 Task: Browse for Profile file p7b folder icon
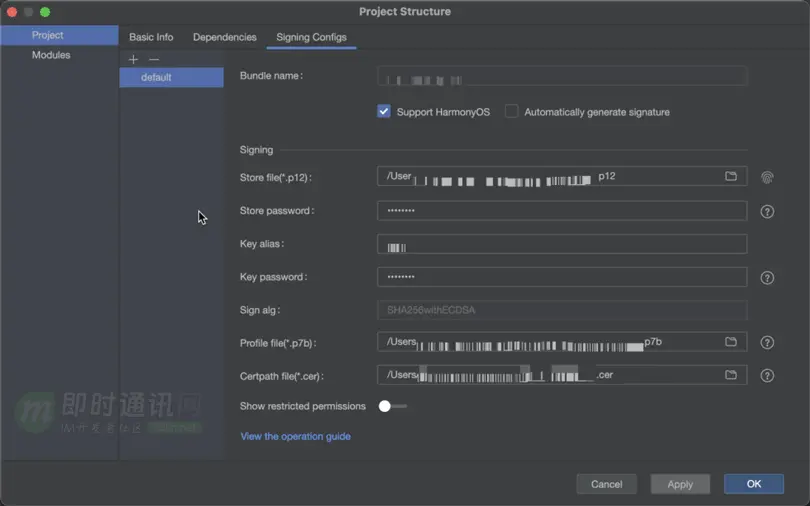(731, 342)
